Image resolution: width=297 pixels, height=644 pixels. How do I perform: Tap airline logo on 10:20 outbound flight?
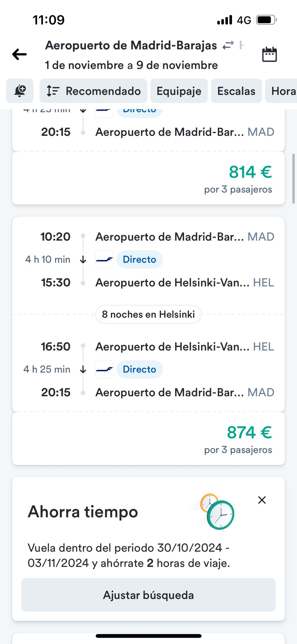click(104, 260)
